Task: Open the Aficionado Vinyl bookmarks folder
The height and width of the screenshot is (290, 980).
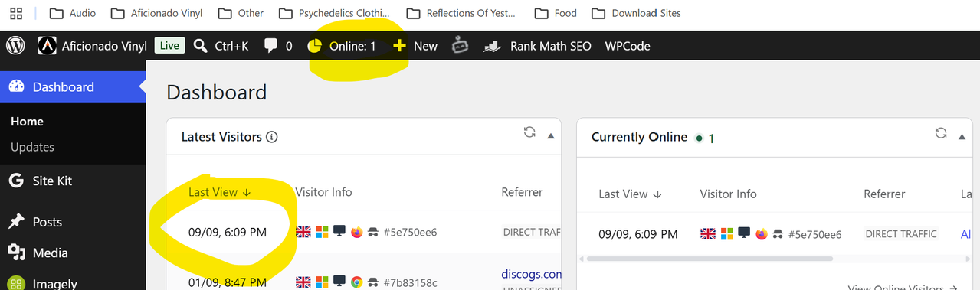Action: [157, 13]
